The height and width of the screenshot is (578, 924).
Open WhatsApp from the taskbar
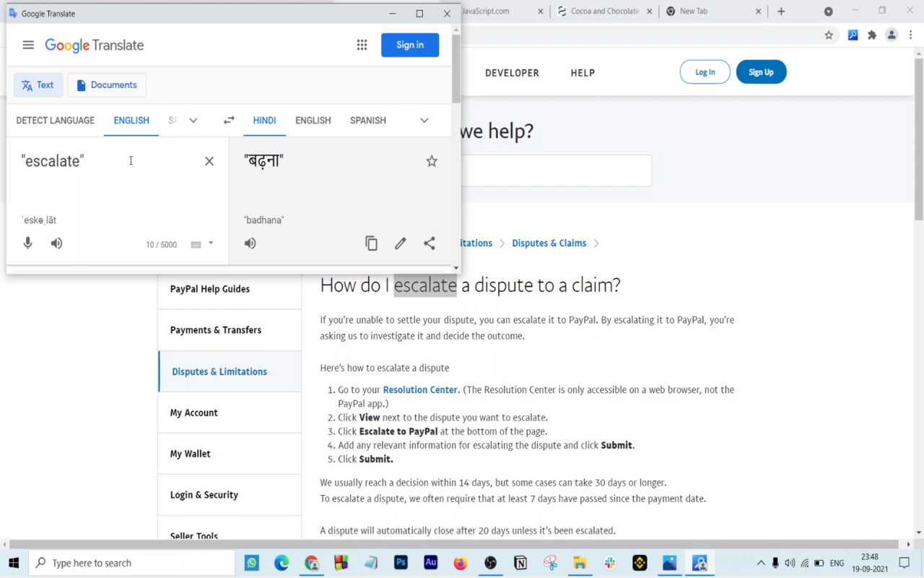pyautogui.click(x=252, y=563)
